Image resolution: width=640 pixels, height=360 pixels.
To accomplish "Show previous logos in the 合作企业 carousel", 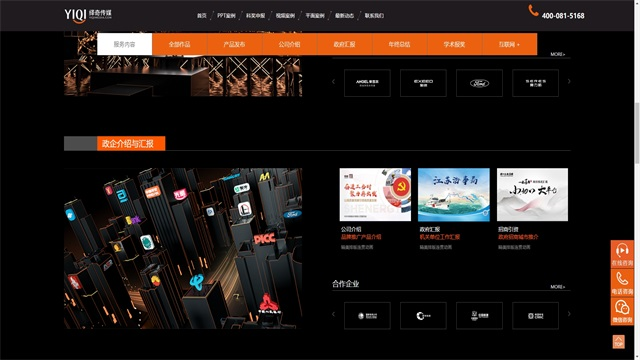I will [x=333, y=314].
